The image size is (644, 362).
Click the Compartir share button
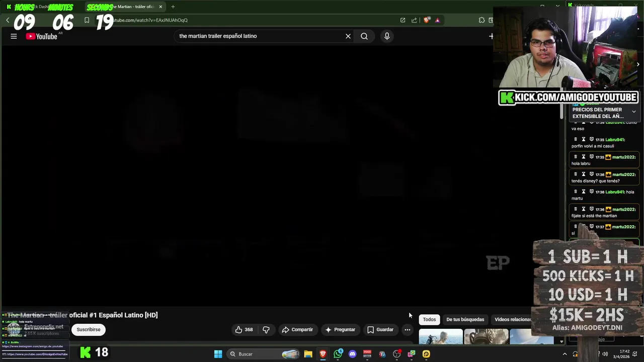click(297, 330)
